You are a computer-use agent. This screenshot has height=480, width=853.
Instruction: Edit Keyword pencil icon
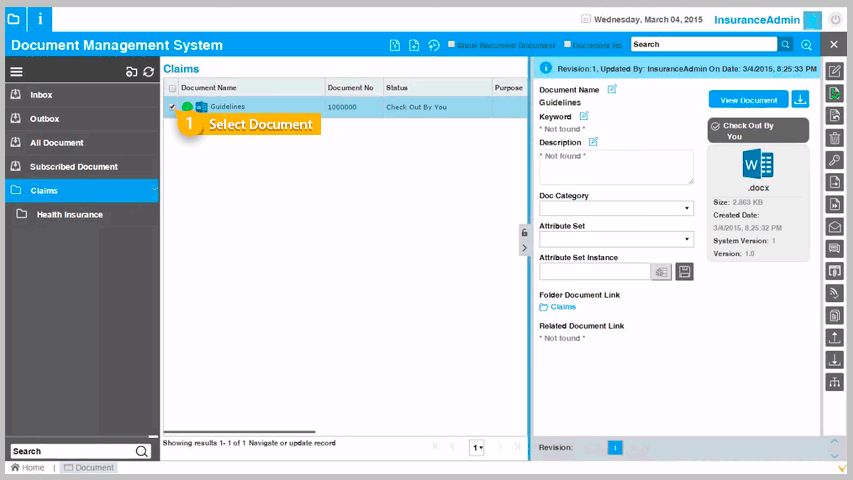click(584, 115)
